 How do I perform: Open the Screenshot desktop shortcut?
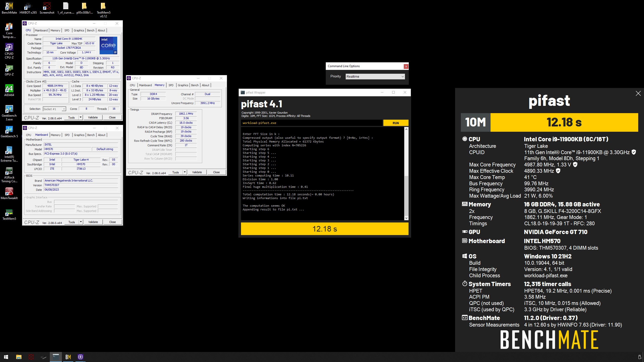pos(47,8)
